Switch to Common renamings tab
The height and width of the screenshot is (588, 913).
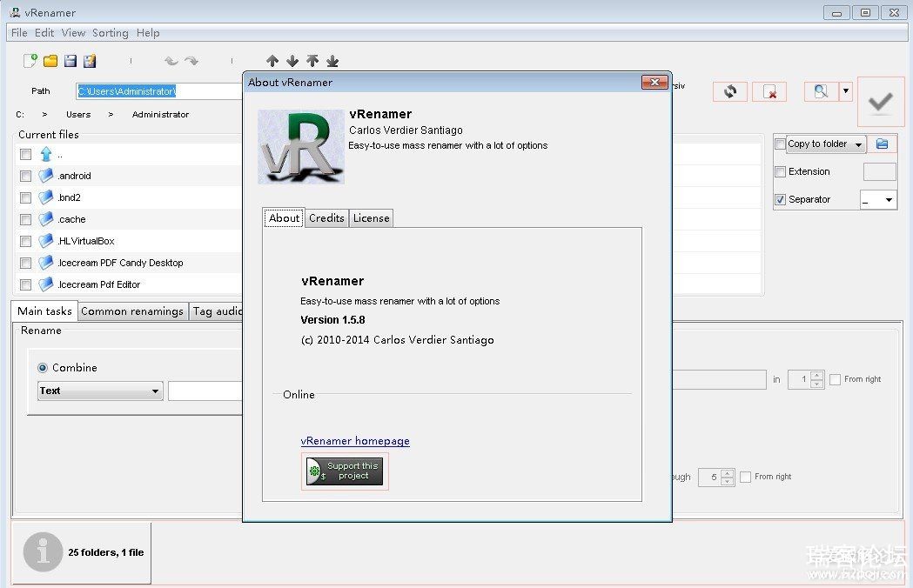[x=132, y=311]
